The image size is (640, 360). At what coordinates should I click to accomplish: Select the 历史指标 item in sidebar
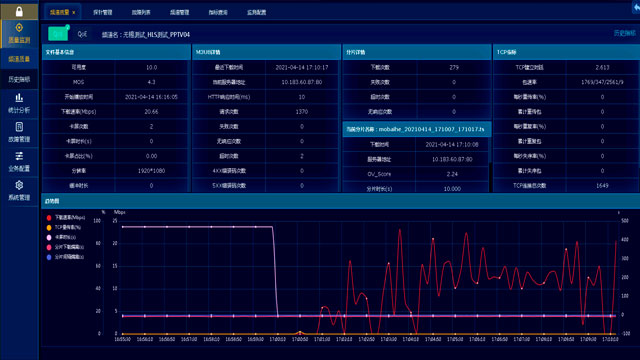pos(19,79)
